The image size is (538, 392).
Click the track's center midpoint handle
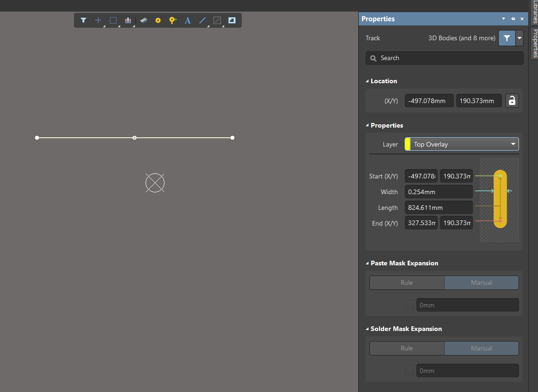(x=134, y=138)
